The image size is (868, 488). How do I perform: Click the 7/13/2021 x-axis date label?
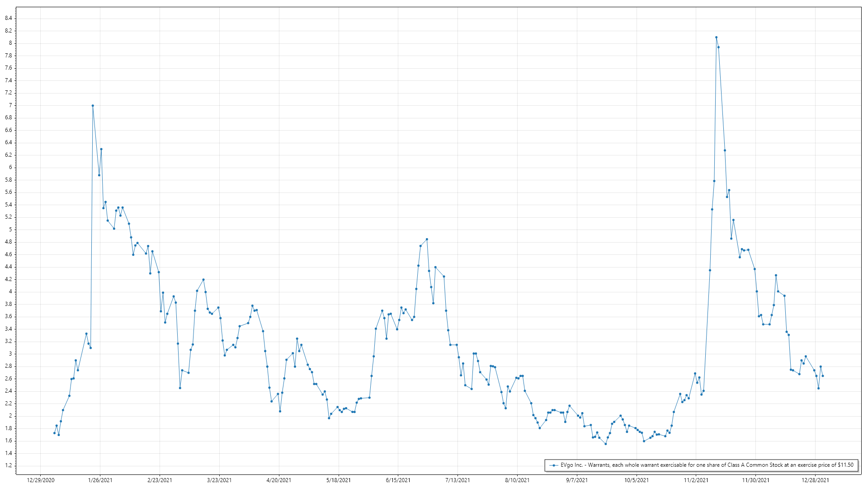point(458,480)
